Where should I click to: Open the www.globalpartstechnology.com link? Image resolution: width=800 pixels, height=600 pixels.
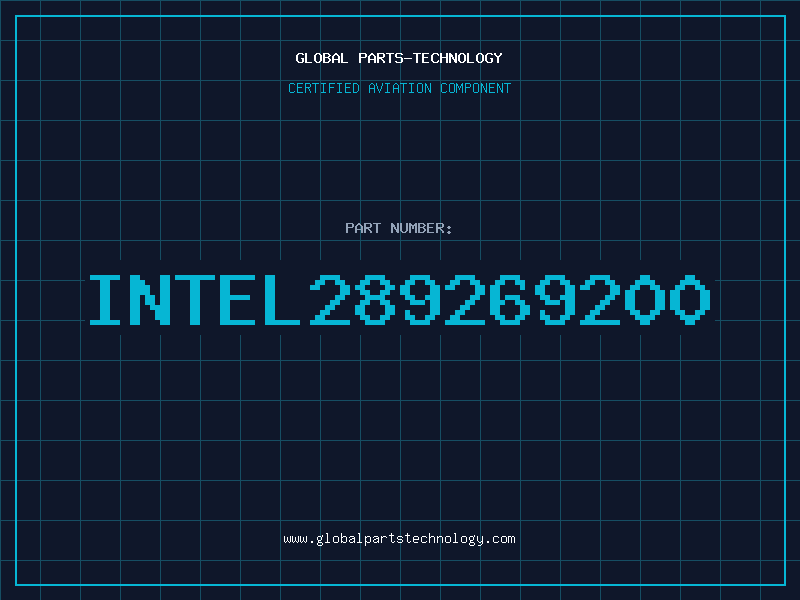click(x=399, y=539)
